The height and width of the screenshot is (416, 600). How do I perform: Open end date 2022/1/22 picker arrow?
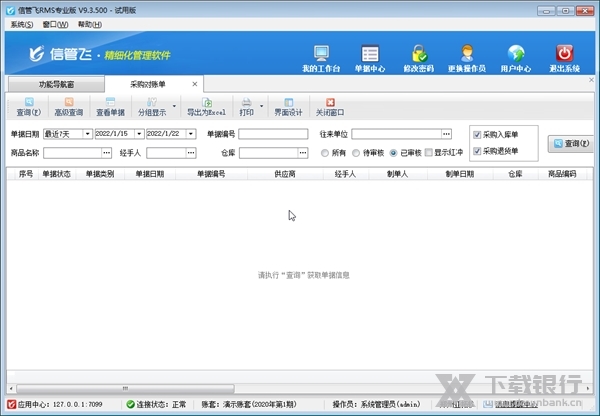pyautogui.click(x=191, y=134)
